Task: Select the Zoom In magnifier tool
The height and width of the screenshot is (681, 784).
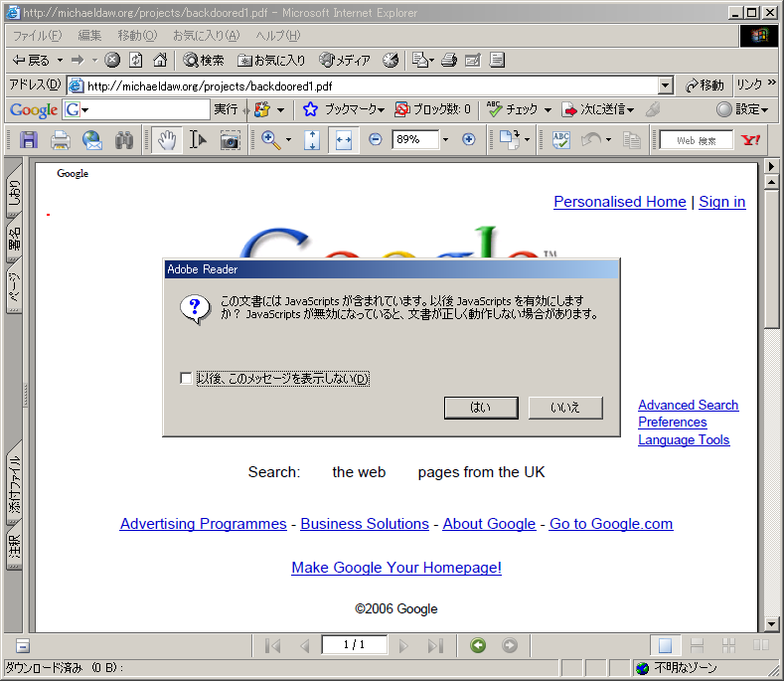Action: point(270,139)
